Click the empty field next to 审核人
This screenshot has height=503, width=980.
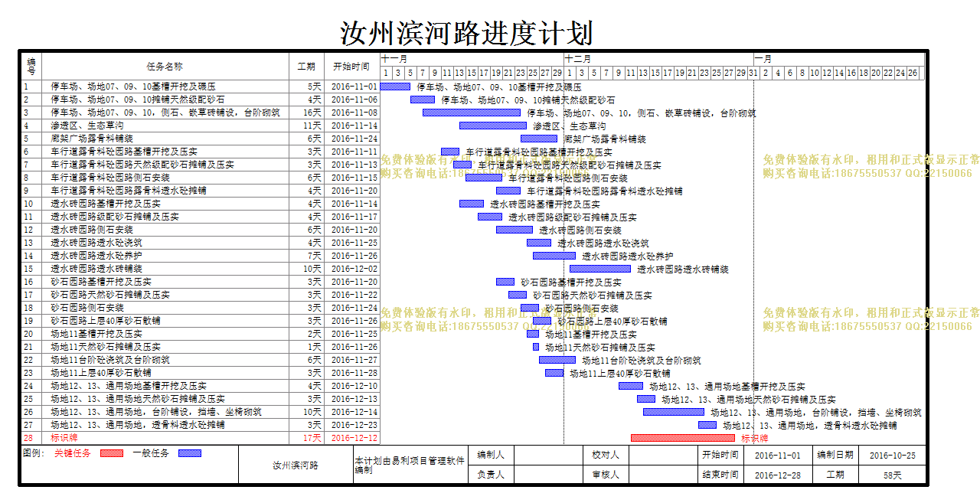[x=662, y=474]
